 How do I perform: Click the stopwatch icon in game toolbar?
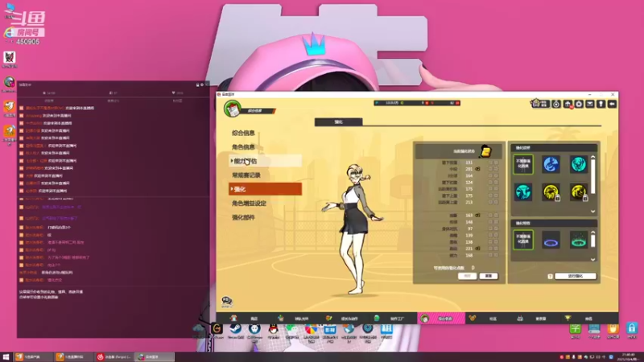coord(556,104)
